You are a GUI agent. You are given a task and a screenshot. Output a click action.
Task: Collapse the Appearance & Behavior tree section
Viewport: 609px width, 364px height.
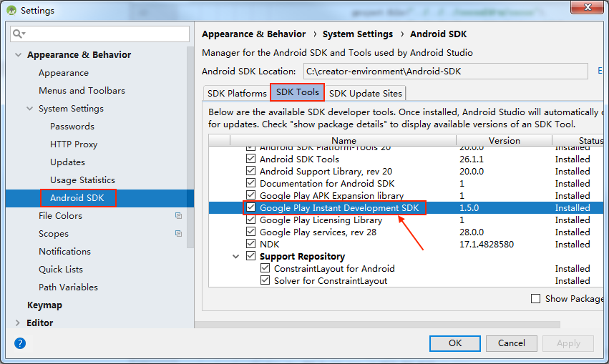coord(18,55)
